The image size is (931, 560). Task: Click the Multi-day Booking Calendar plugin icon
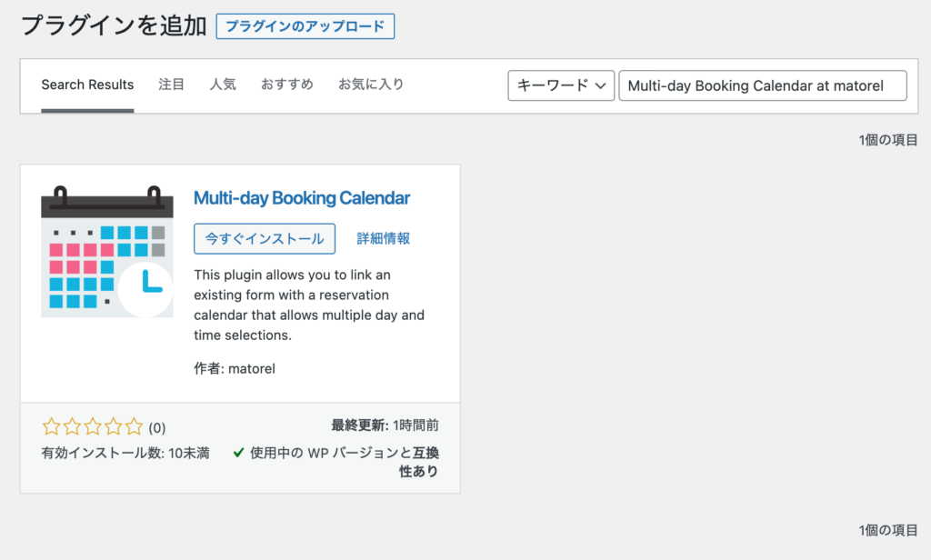click(107, 251)
